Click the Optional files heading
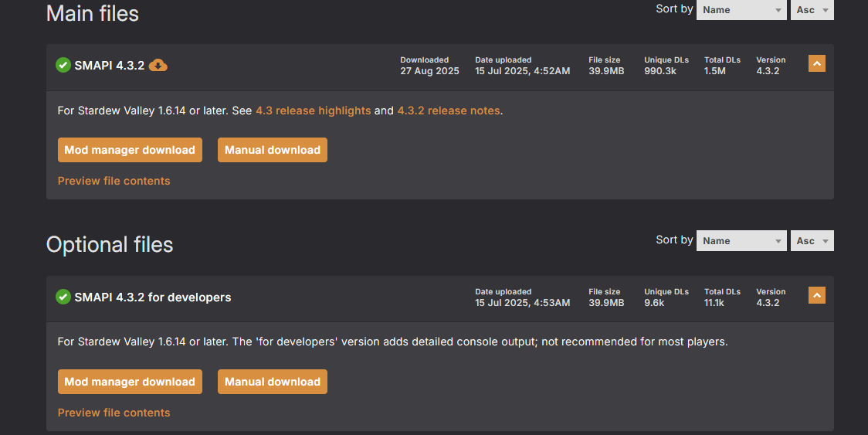The image size is (868, 435). pyautogui.click(x=110, y=244)
